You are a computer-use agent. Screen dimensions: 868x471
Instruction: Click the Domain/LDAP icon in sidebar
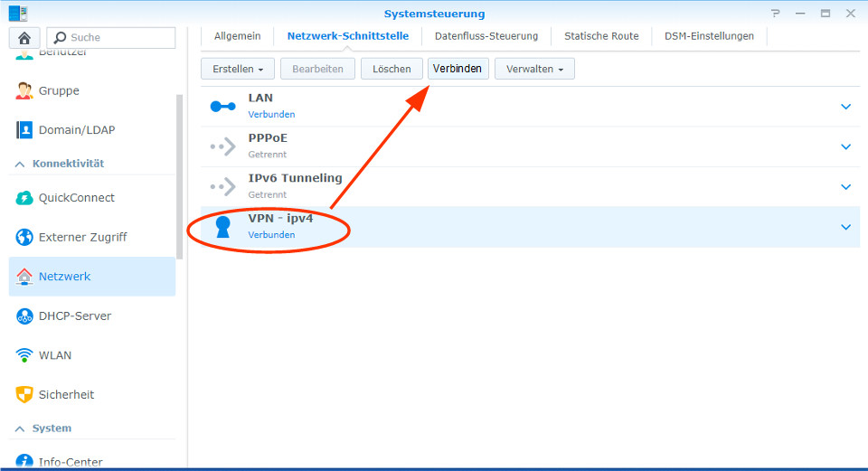[24, 130]
